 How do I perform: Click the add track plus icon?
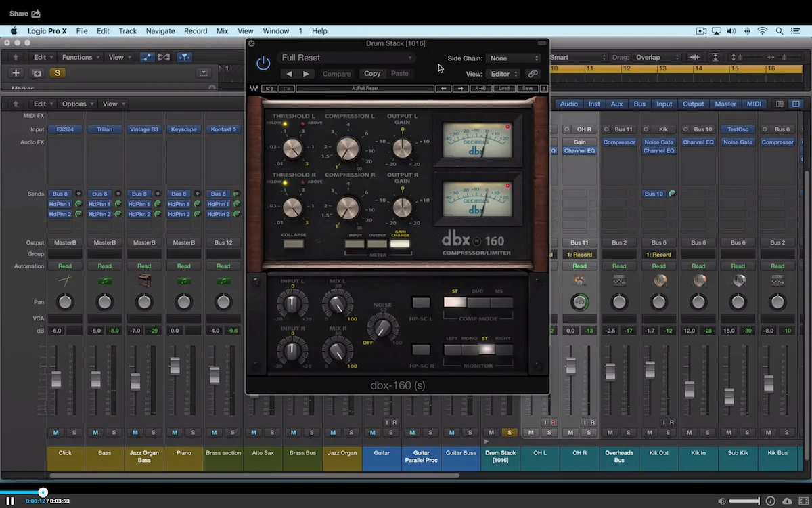15,72
